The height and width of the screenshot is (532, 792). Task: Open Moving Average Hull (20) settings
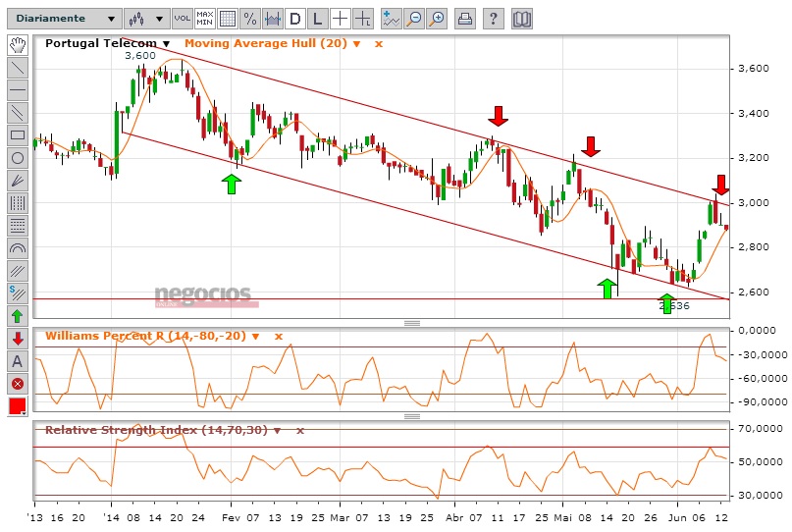tap(356, 44)
